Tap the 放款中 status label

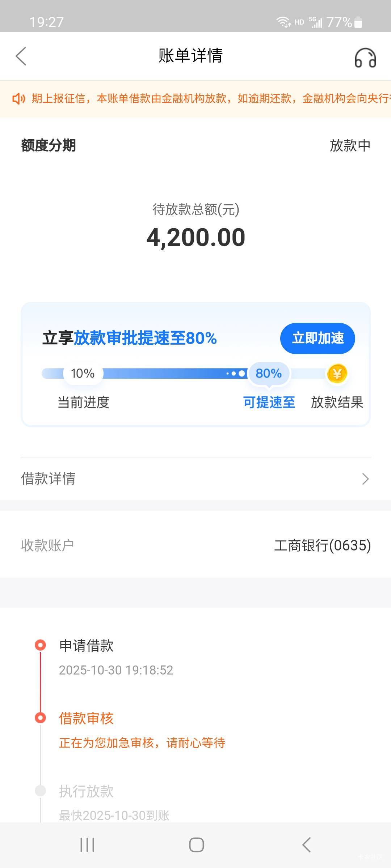point(350,145)
